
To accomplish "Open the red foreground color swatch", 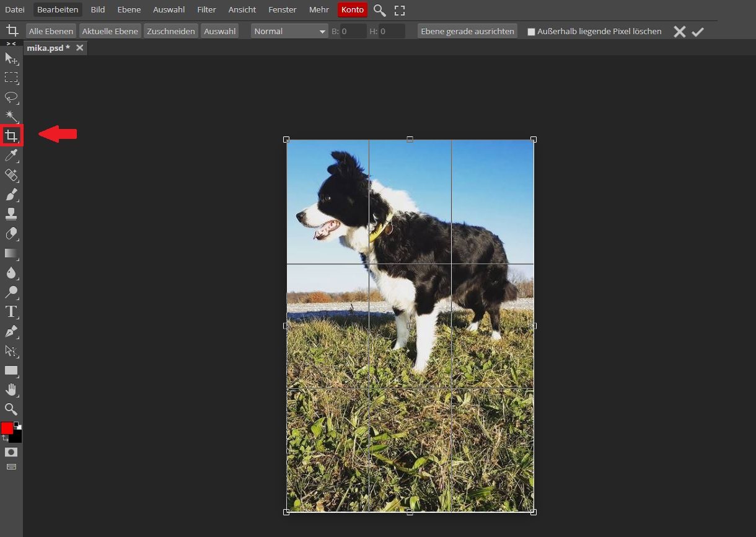I will (x=7, y=428).
